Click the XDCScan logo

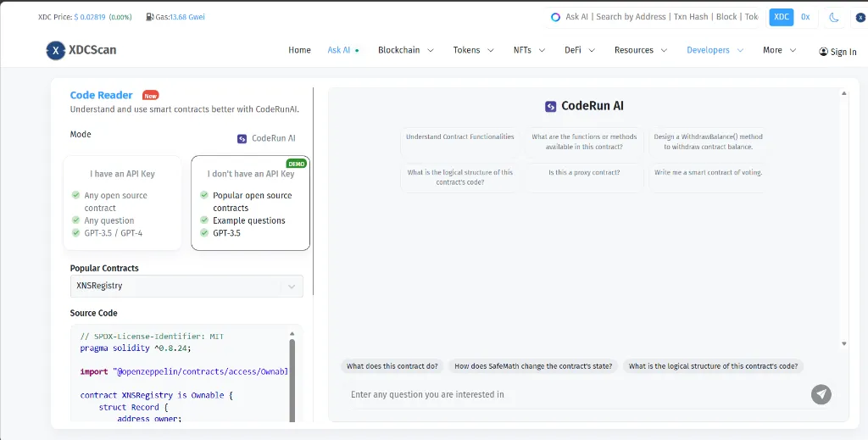click(81, 50)
